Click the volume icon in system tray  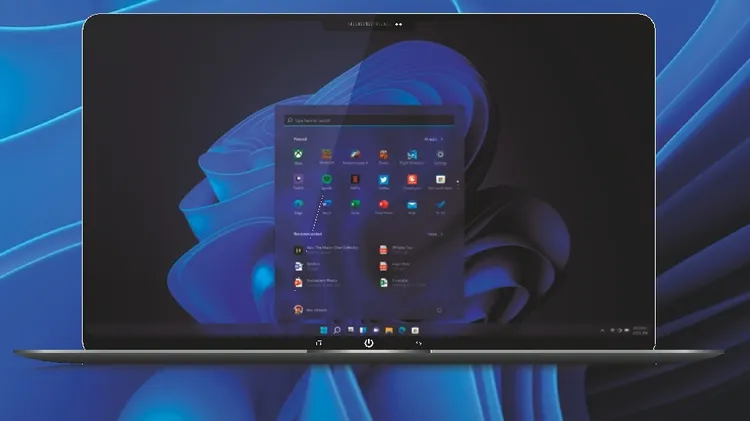[x=619, y=330]
